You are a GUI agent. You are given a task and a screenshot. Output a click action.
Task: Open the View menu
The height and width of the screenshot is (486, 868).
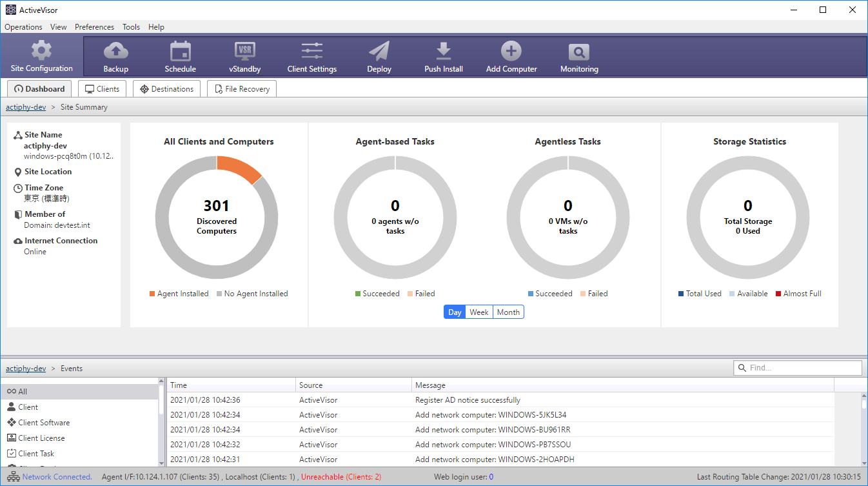pos(59,27)
